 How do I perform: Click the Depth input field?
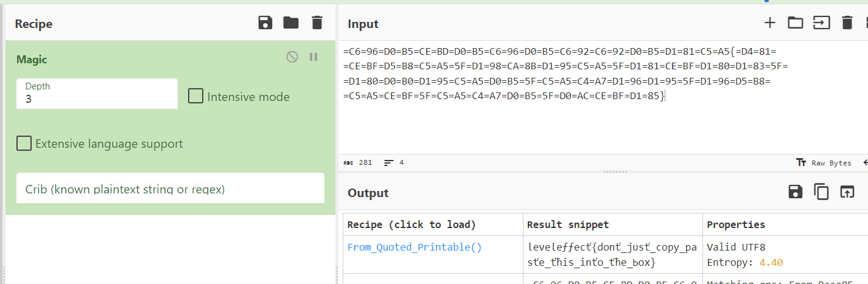click(97, 99)
